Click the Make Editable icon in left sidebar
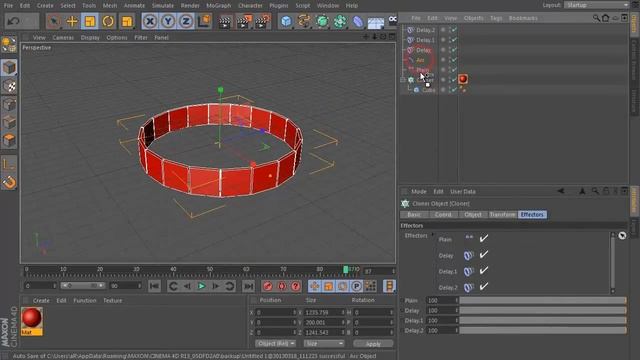 [x=9, y=44]
